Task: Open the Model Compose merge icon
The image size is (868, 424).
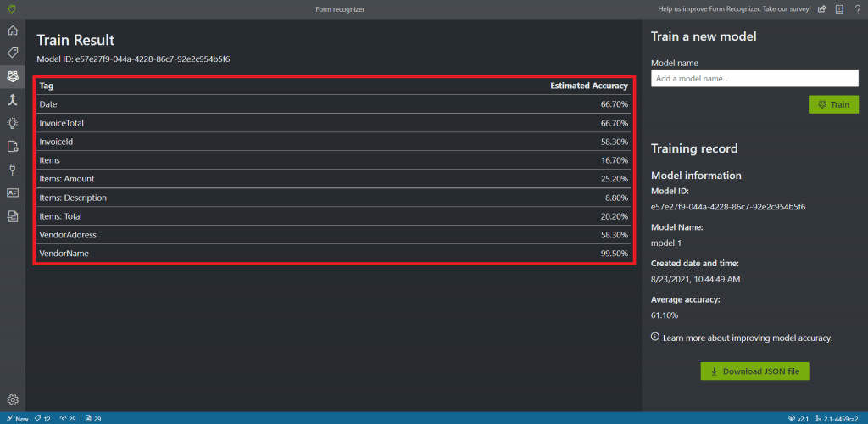Action: coord(12,99)
